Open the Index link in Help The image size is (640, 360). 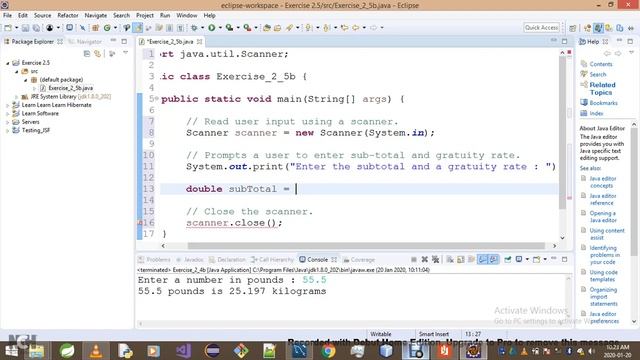(596, 113)
